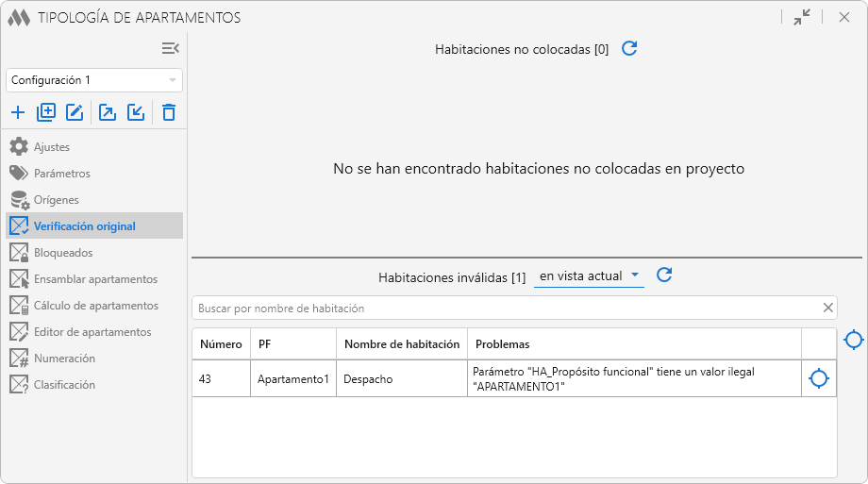This screenshot has height=484, width=868.
Task: Delete configuration with the trash icon
Action: click(168, 113)
